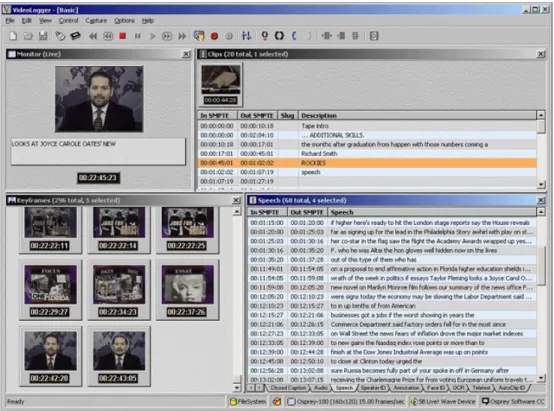Click the first clip-split toolbar icon
The image size is (554, 411).
pos(326,36)
